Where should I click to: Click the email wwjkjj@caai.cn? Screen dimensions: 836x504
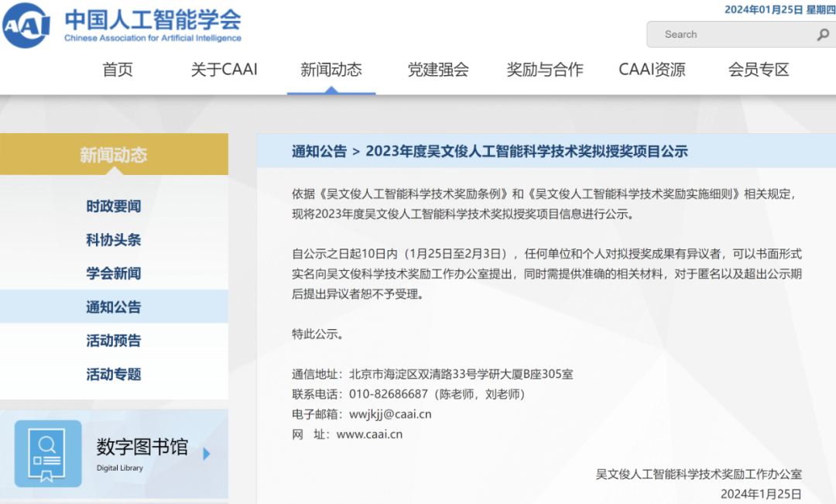tap(390, 414)
